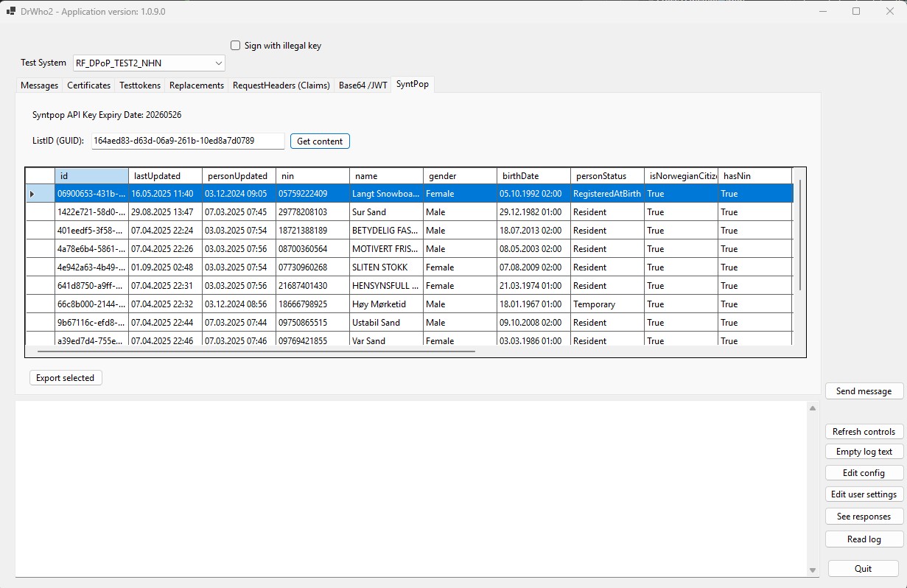
Task: Select the Testtokens tab
Action: tap(140, 85)
